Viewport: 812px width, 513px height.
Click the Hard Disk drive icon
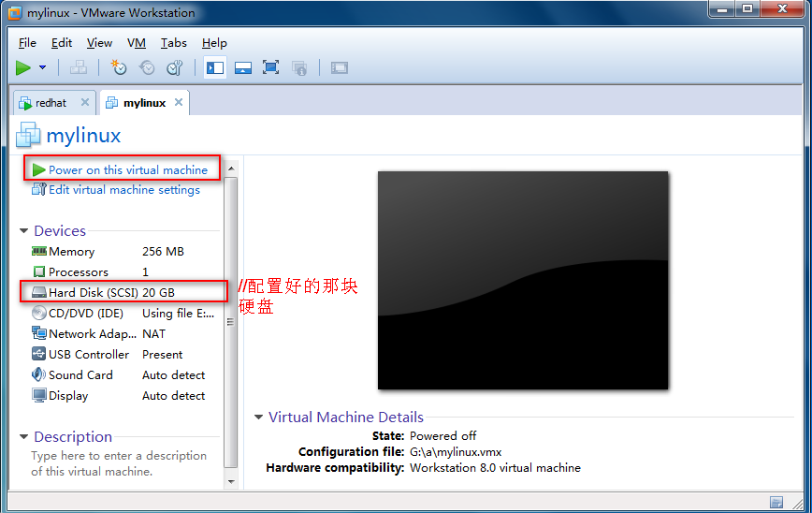tap(39, 292)
